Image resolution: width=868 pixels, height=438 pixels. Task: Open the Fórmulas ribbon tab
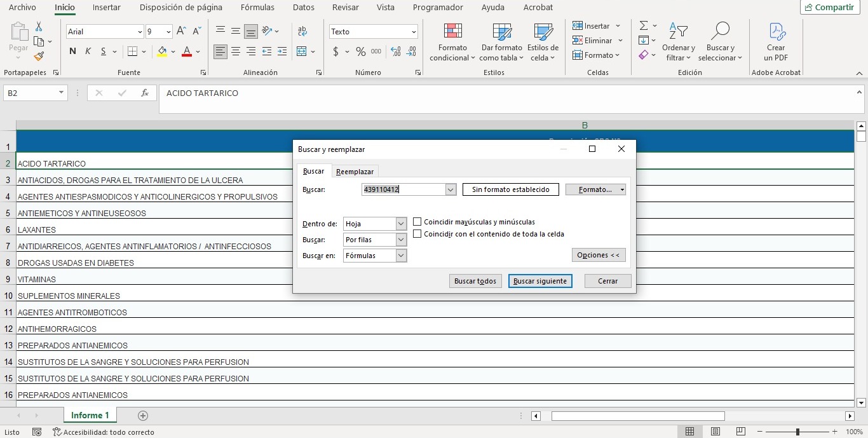point(257,8)
